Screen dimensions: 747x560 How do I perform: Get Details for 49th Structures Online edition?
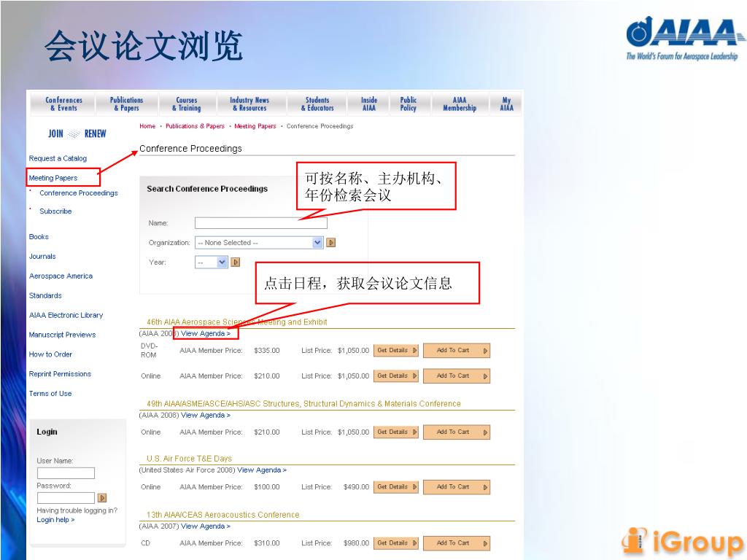coord(396,432)
